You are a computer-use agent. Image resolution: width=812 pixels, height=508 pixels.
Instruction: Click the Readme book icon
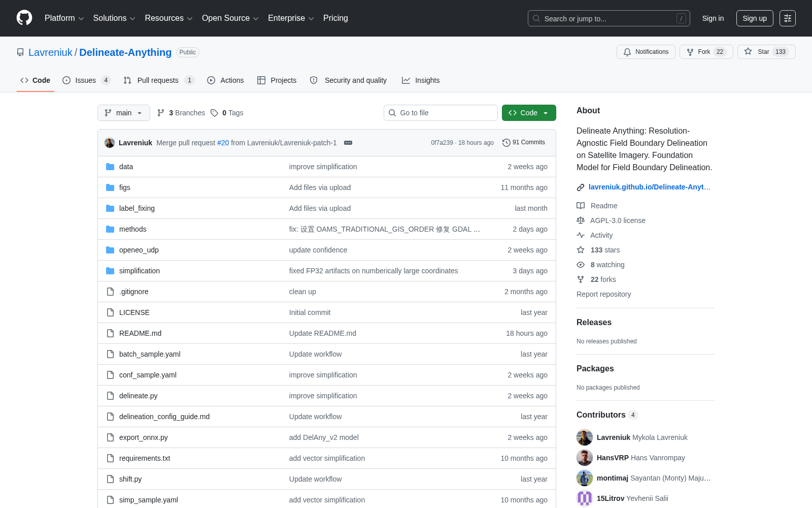(x=581, y=206)
